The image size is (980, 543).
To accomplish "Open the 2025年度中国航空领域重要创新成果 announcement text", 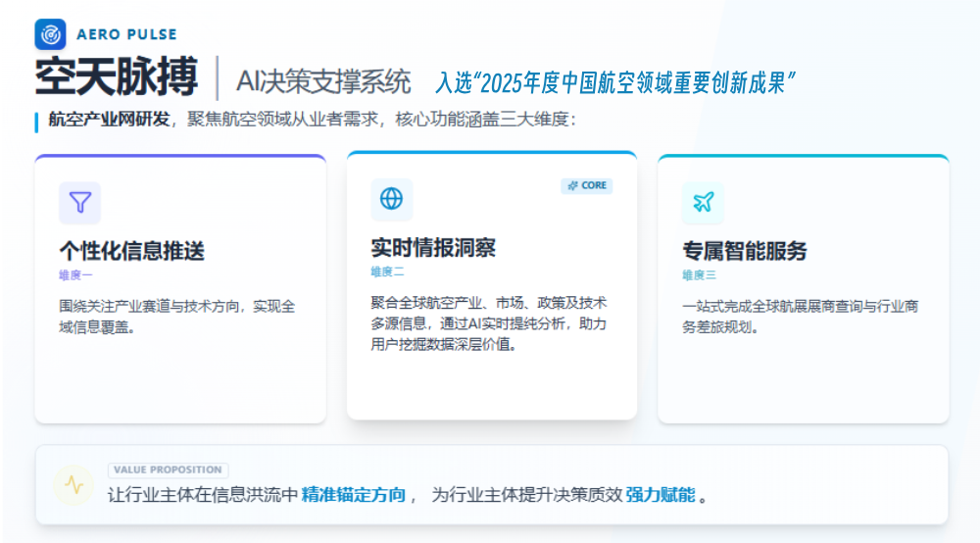I will point(613,83).
